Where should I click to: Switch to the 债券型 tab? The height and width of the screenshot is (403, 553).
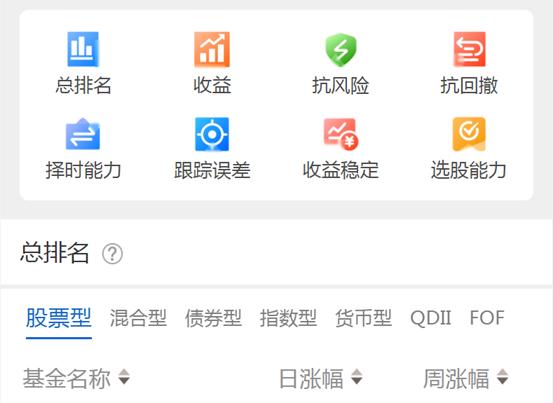(213, 318)
